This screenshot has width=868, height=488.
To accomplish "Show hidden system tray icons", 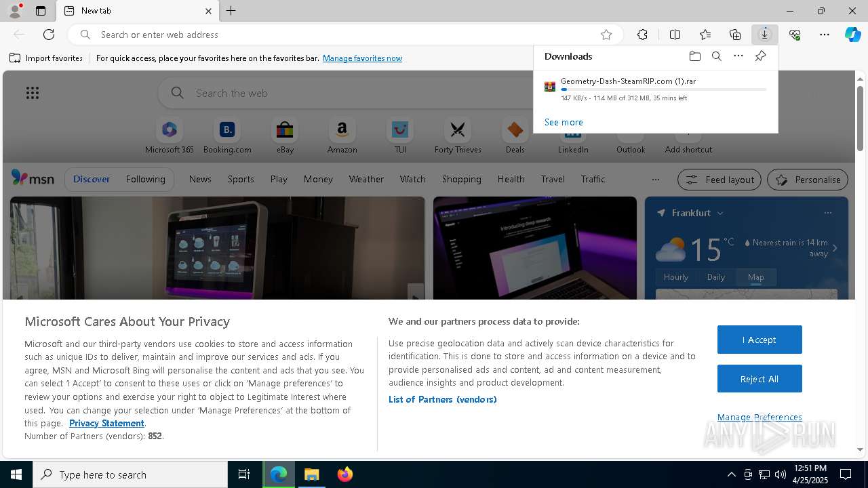I will click(731, 474).
